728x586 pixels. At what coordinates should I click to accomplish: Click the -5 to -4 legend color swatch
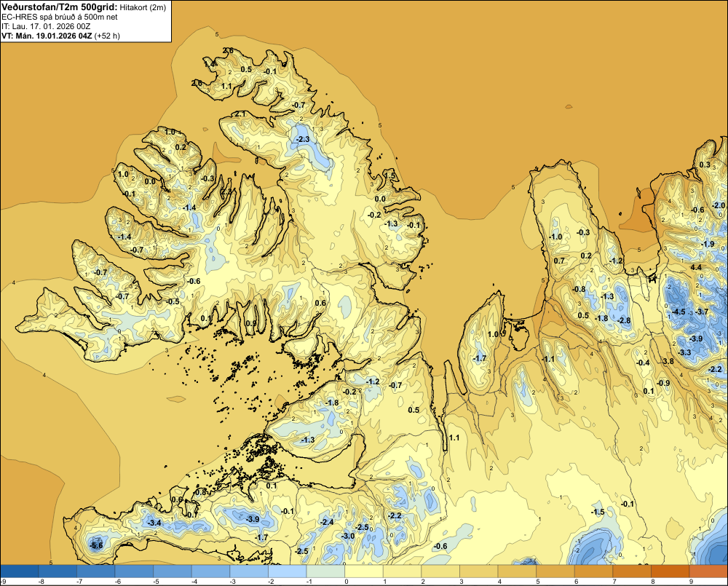(x=173, y=571)
